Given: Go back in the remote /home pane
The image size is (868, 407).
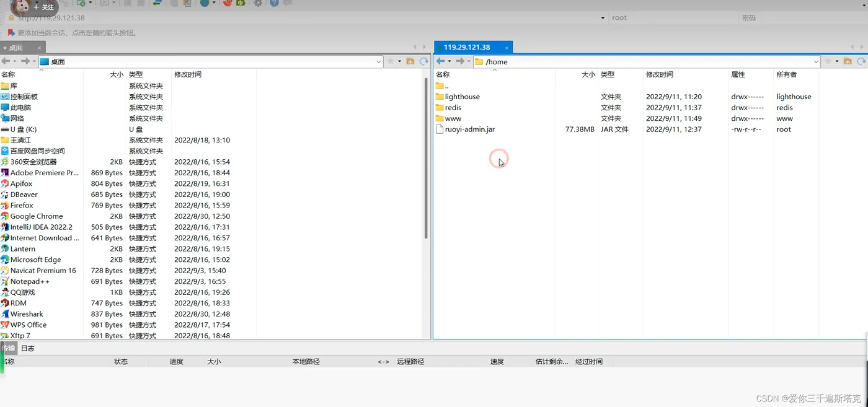Looking at the screenshot, I should point(440,61).
